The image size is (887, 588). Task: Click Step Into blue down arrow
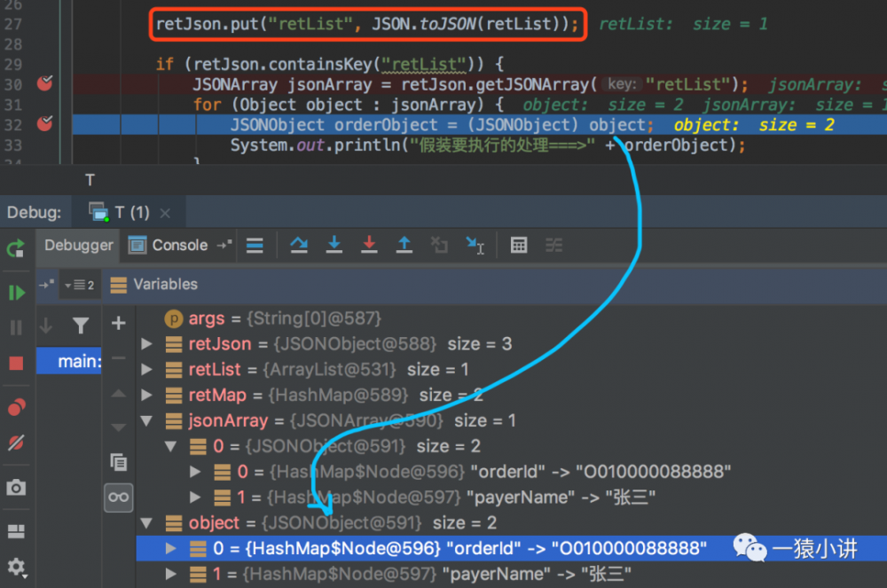point(334,245)
